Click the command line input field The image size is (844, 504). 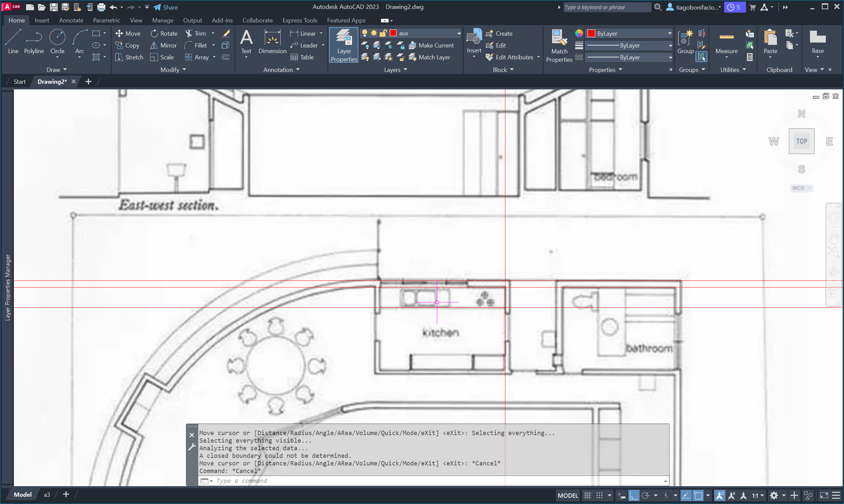tap(408, 481)
